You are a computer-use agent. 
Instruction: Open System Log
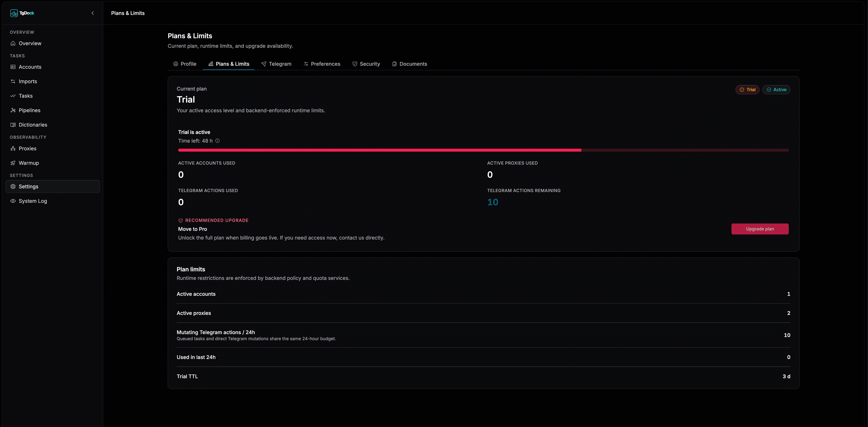tap(53, 201)
